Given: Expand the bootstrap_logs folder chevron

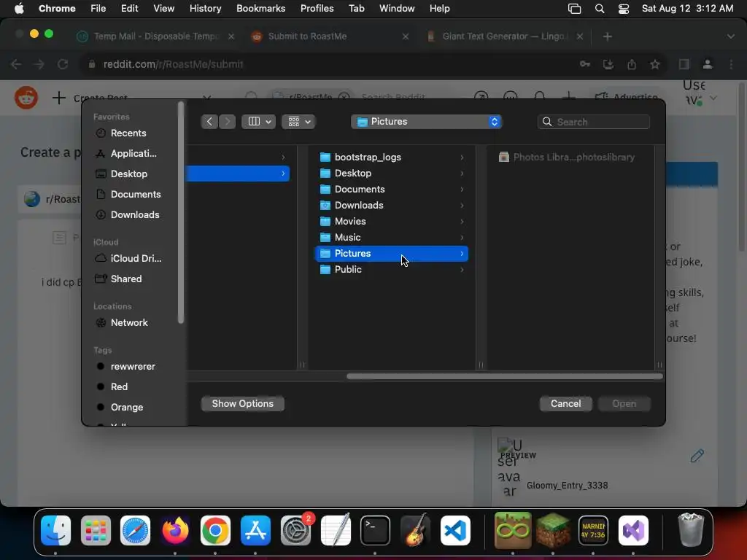Looking at the screenshot, I should [462, 157].
